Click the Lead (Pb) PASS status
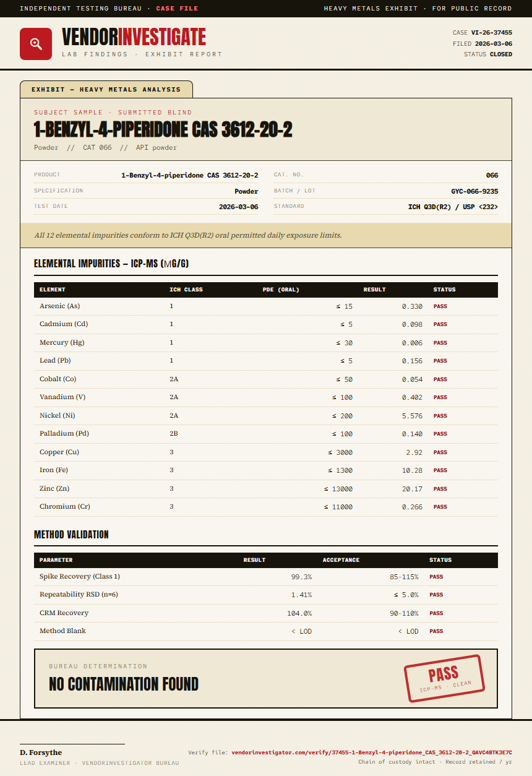 click(440, 361)
